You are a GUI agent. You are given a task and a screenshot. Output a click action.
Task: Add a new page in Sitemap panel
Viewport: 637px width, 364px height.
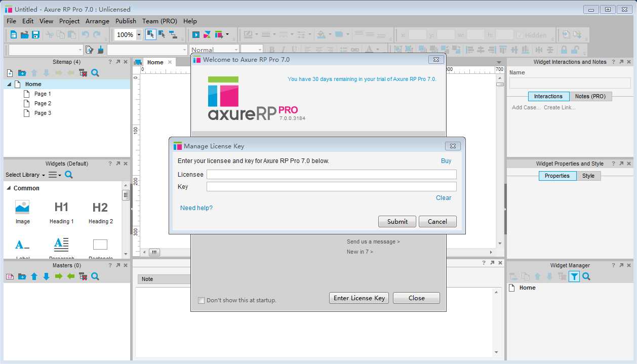point(10,73)
